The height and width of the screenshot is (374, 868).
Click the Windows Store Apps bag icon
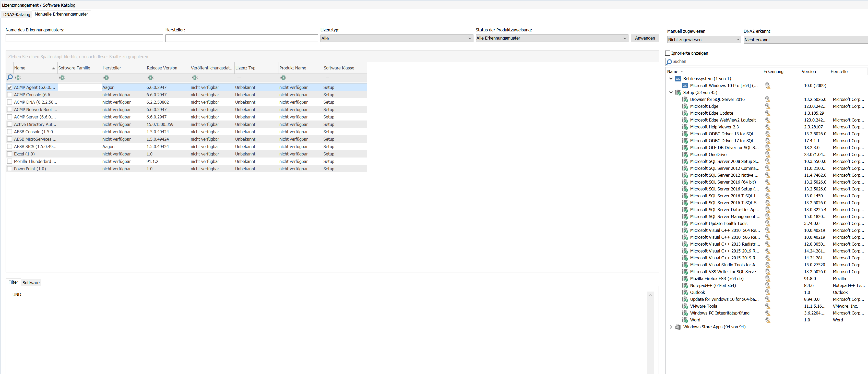click(x=677, y=327)
